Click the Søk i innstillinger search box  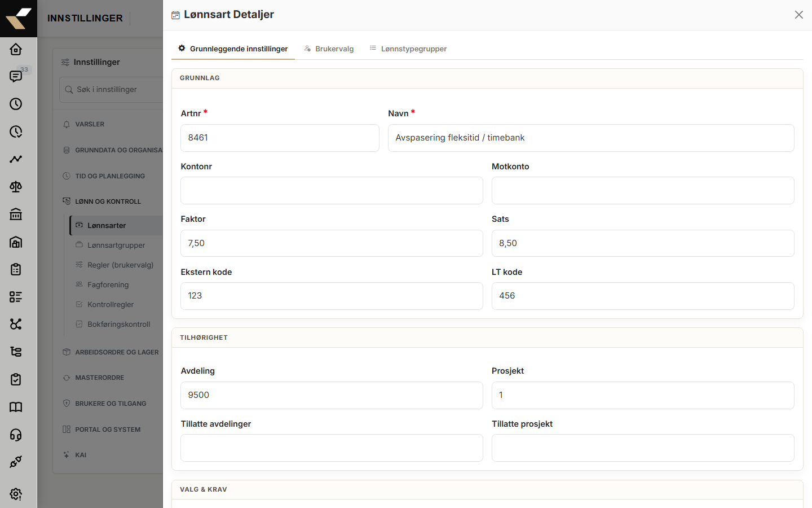111,90
